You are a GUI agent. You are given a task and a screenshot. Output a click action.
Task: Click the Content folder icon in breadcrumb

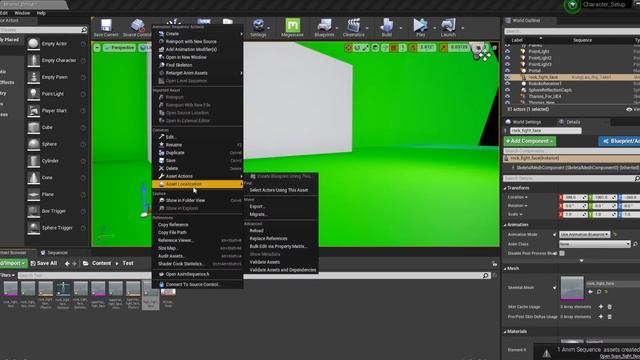click(x=86, y=263)
